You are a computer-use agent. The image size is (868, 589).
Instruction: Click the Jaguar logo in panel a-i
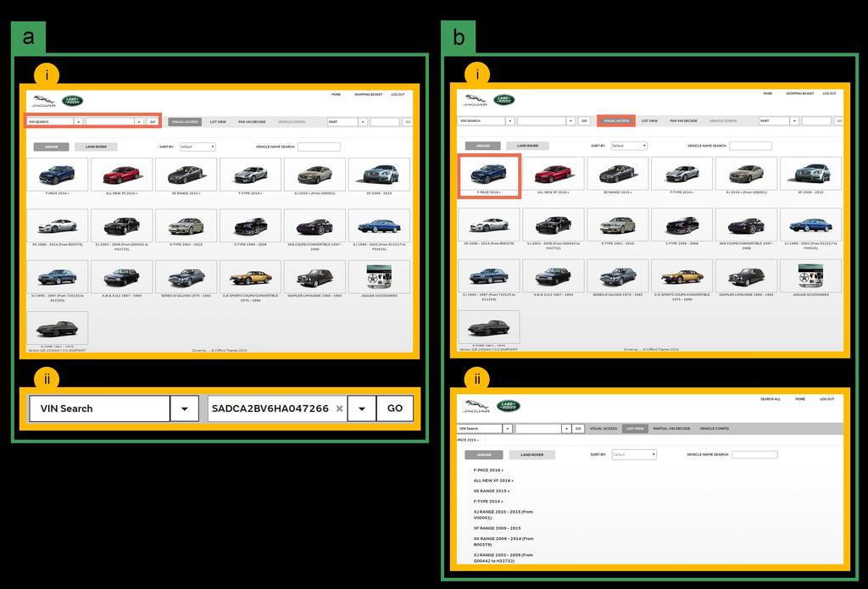pyautogui.click(x=43, y=102)
